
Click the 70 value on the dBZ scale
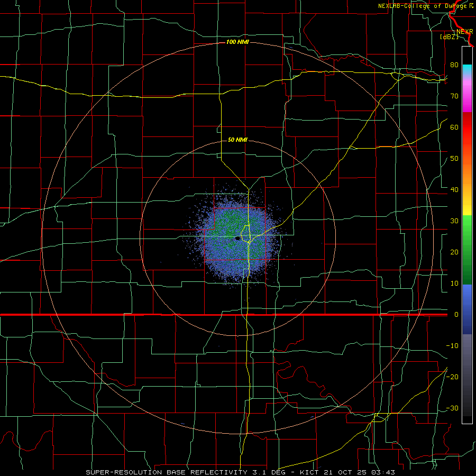click(x=454, y=96)
